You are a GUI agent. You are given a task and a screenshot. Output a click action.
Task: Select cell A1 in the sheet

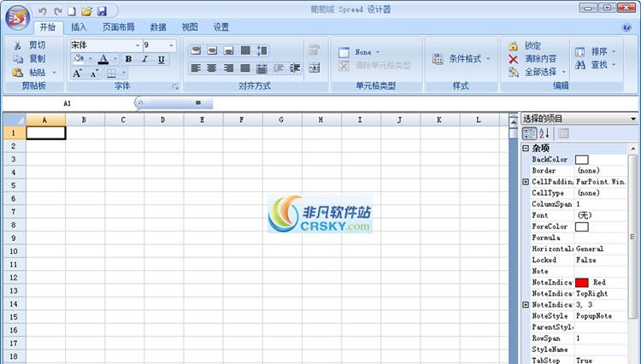click(46, 132)
